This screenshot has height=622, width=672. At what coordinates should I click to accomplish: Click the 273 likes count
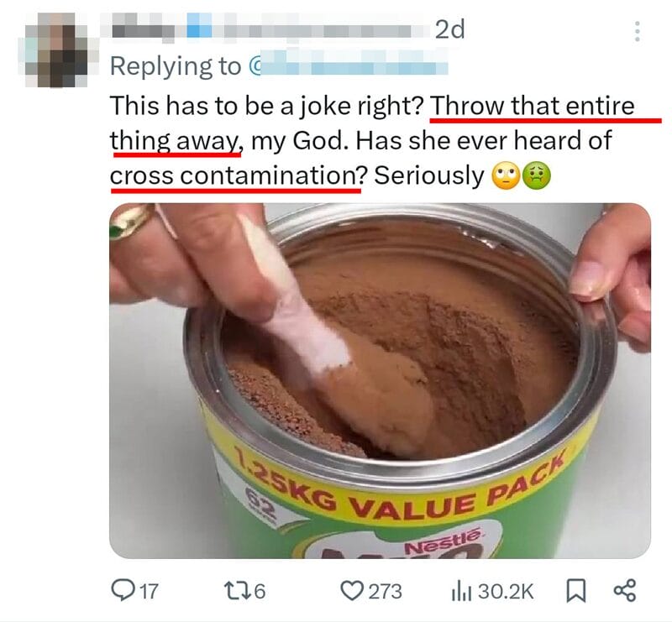[x=386, y=592]
